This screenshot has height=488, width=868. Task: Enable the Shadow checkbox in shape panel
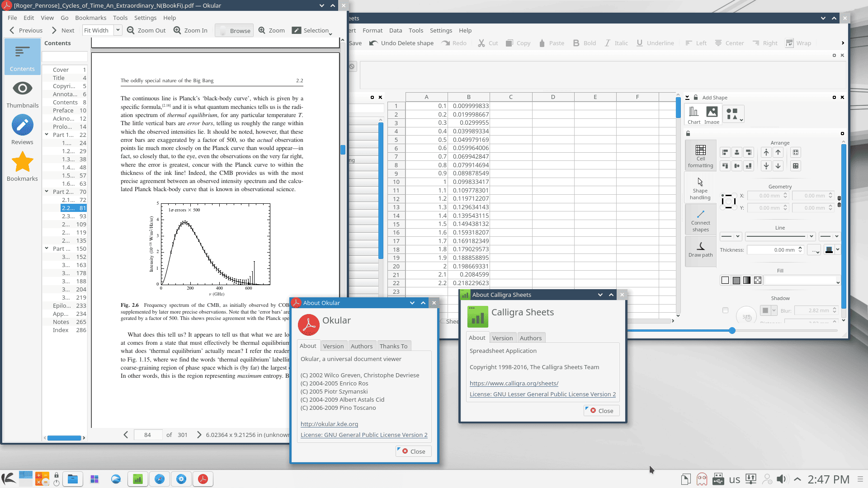[726, 310]
